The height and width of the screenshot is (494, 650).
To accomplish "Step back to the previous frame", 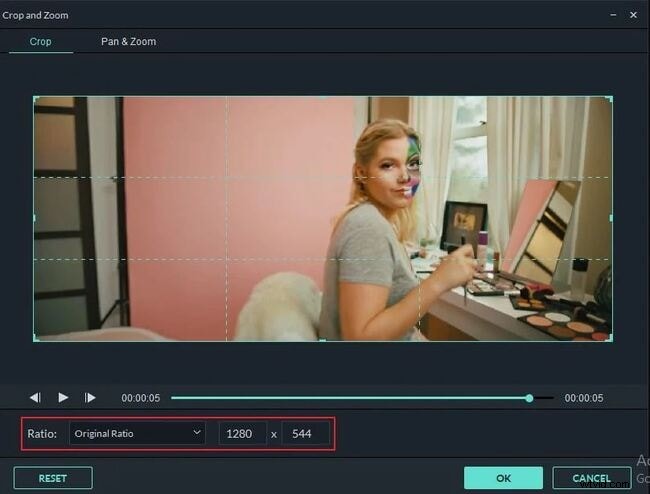I will click(35, 398).
